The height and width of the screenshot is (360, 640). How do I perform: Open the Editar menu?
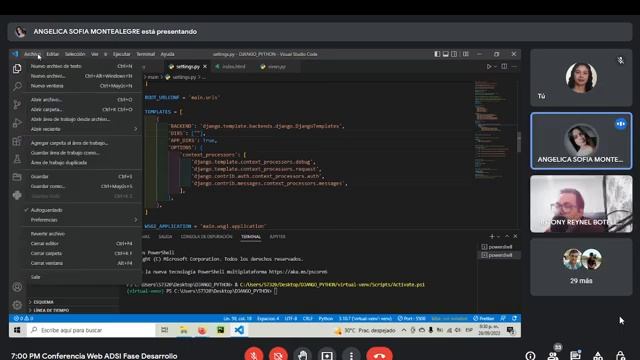click(52, 54)
